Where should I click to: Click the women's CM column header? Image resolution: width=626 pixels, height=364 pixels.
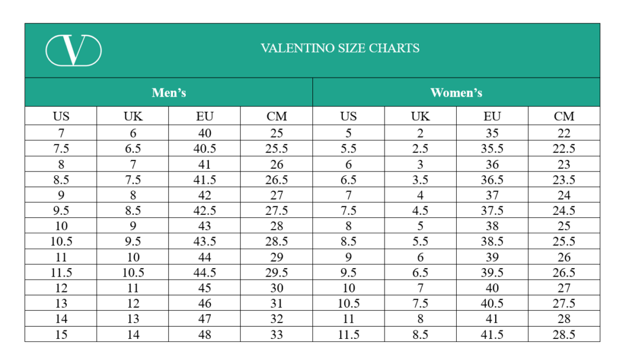click(x=564, y=116)
